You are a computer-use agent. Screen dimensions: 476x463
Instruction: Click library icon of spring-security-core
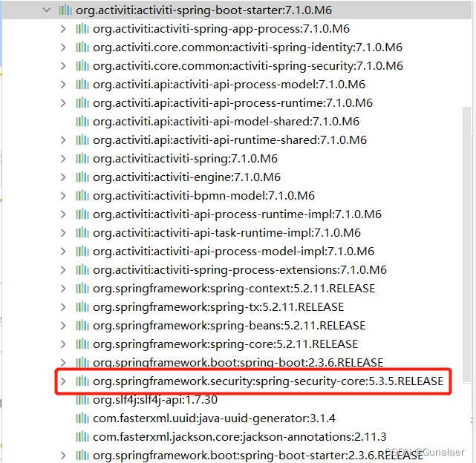[x=82, y=381]
